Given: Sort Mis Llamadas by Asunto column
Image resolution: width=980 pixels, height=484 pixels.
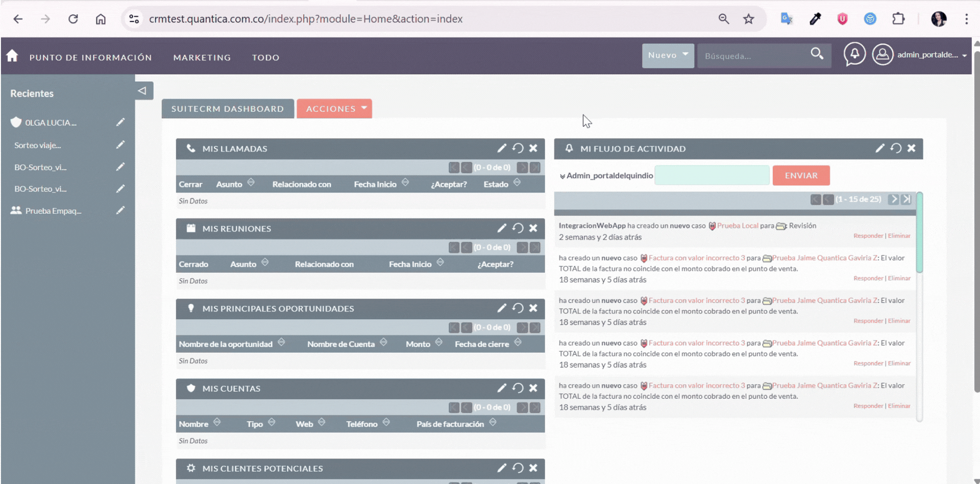Looking at the screenshot, I should tap(229, 184).
